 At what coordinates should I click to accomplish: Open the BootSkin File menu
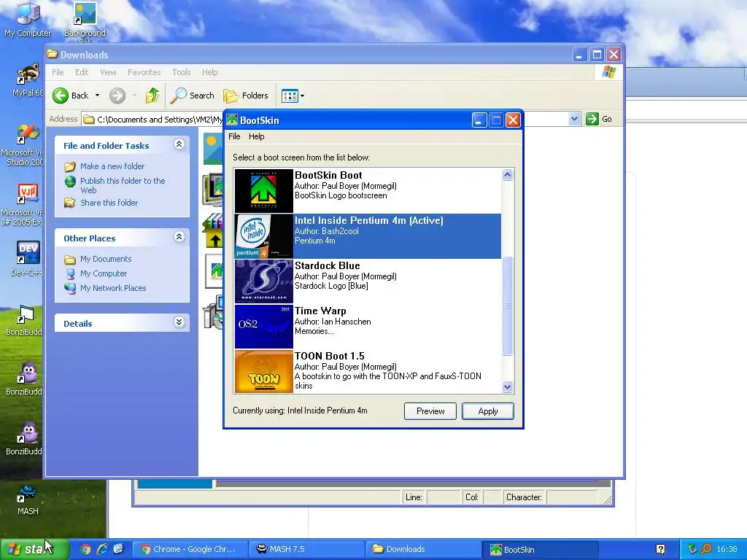coord(234,136)
